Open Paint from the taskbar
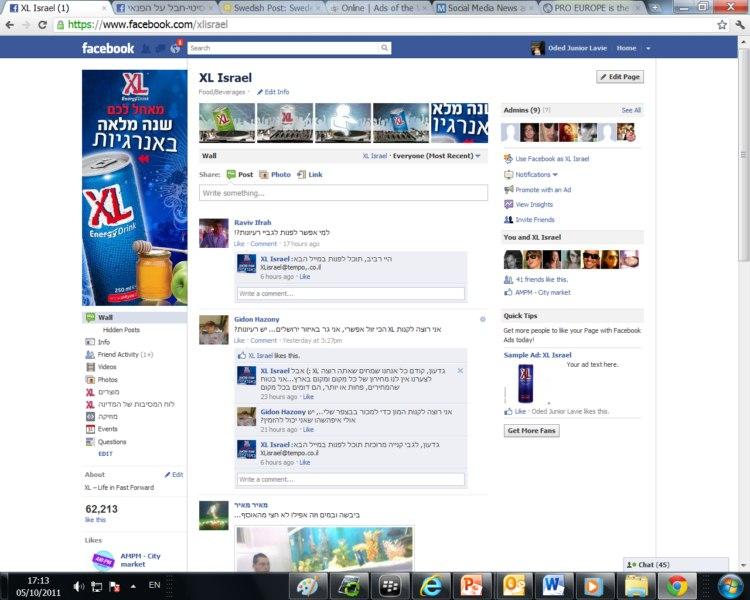This screenshot has height=600, width=750. [x=308, y=586]
